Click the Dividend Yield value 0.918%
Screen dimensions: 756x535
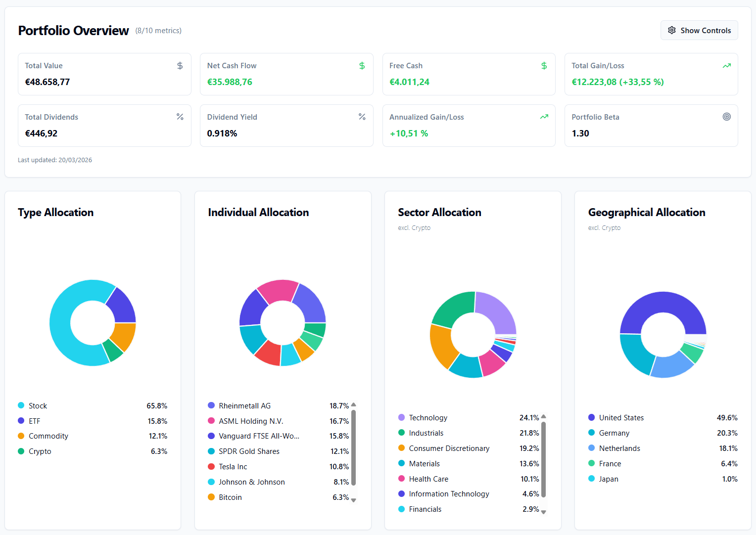tap(222, 134)
